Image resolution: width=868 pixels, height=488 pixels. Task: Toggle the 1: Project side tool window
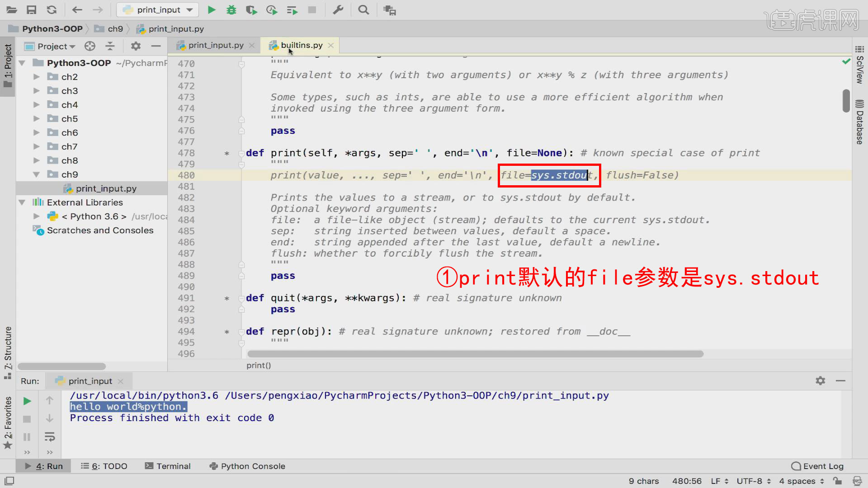point(8,66)
